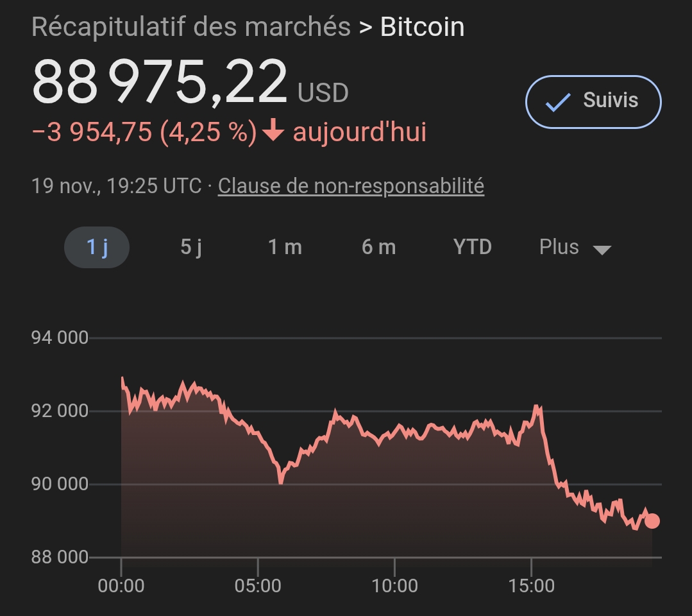The height and width of the screenshot is (616, 692).
Task: Select the 1 j time range tab
Action: pyautogui.click(x=97, y=247)
